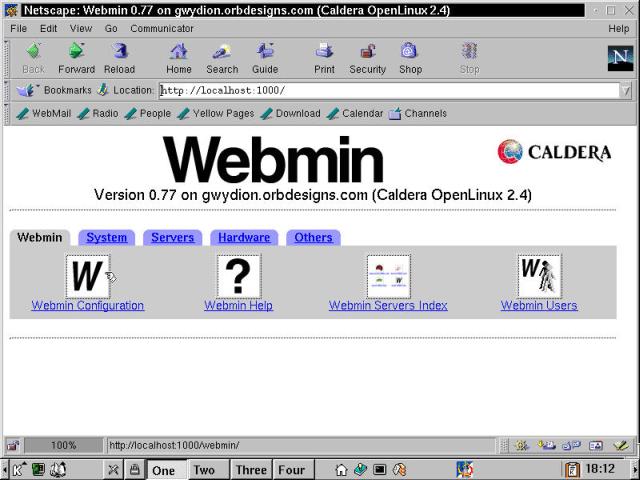This screenshot has width=640, height=480.
Task: Expand the Location URL history dropdown arrow
Action: [x=625, y=90]
